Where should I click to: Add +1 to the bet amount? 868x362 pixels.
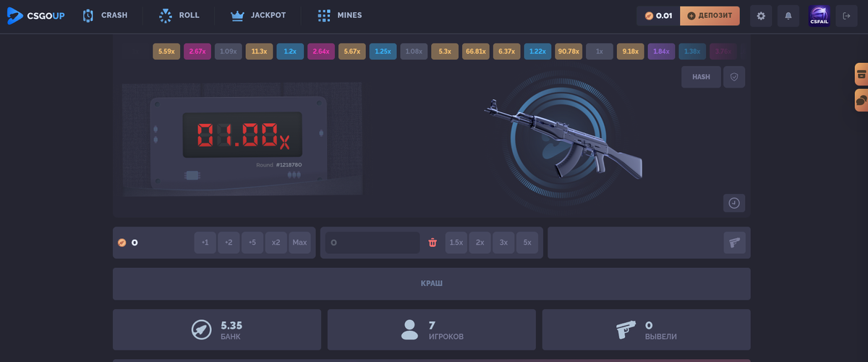205,243
